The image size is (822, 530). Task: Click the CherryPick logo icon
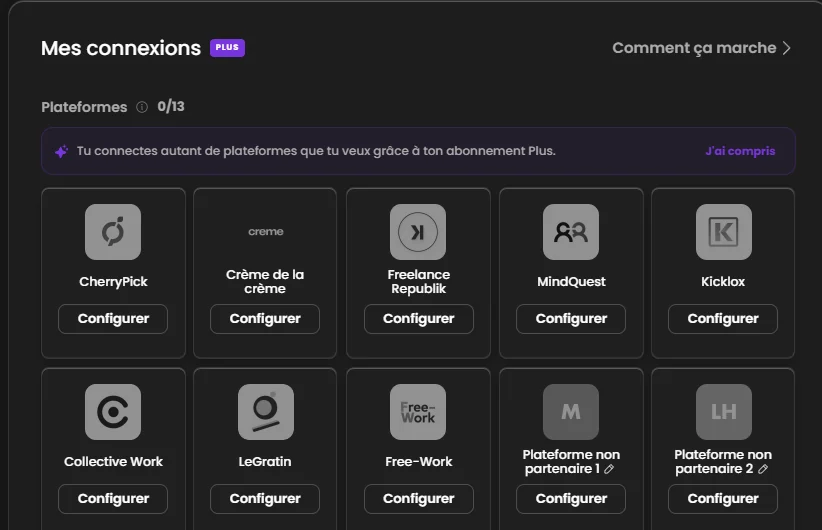point(113,232)
